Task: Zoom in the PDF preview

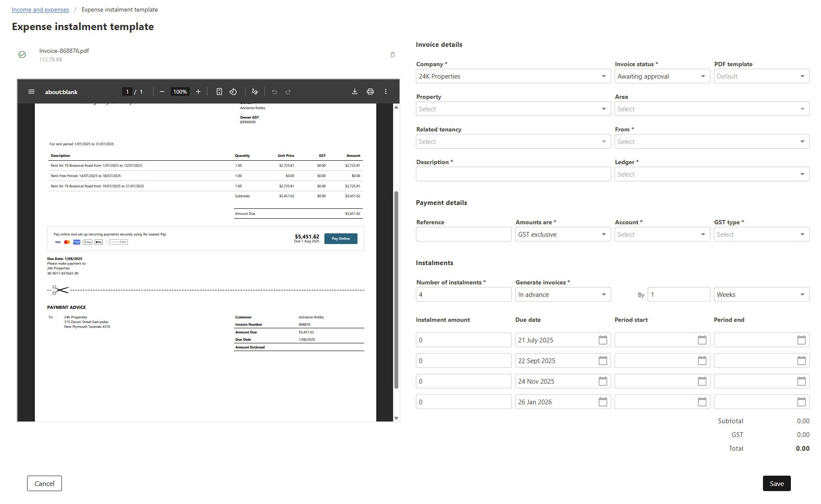Action: [x=198, y=92]
